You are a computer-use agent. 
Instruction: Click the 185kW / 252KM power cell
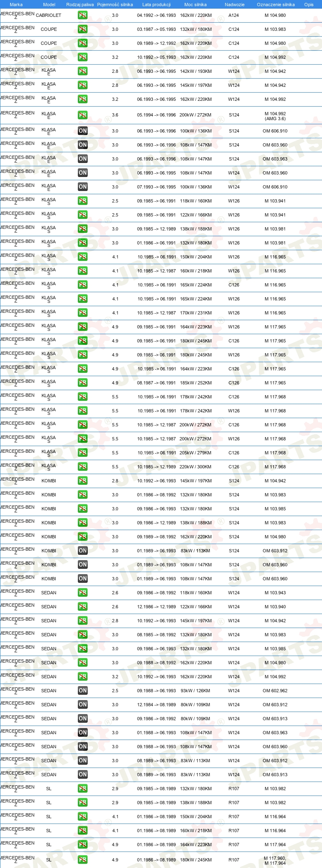pyautogui.click(x=196, y=383)
